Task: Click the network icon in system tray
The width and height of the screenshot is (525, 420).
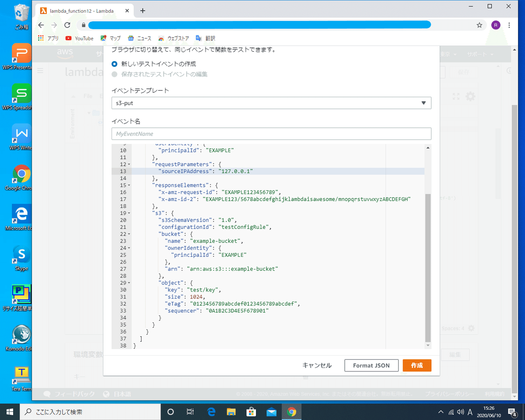Action: [x=451, y=412]
